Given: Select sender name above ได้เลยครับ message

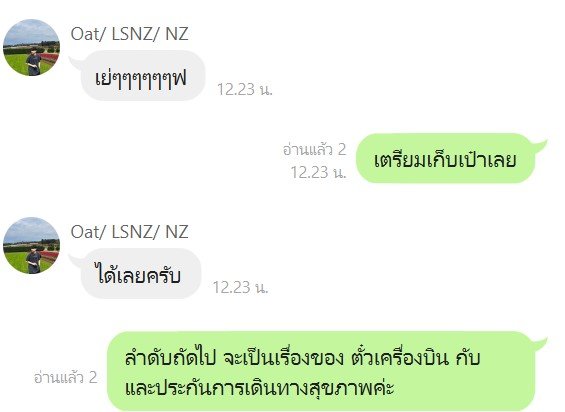Looking at the screenshot, I should (129, 232).
